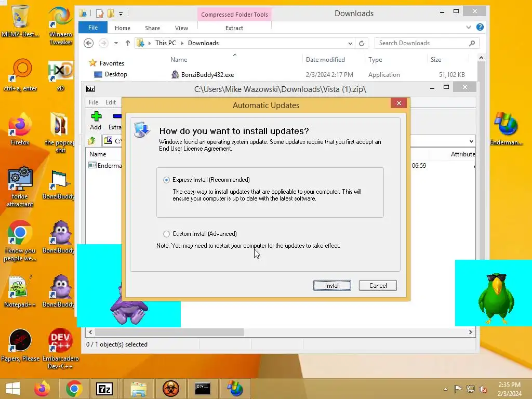Viewport: 532px width, 399px height.
Task: Open the Extract ribbon tab
Action: click(x=234, y=28)
